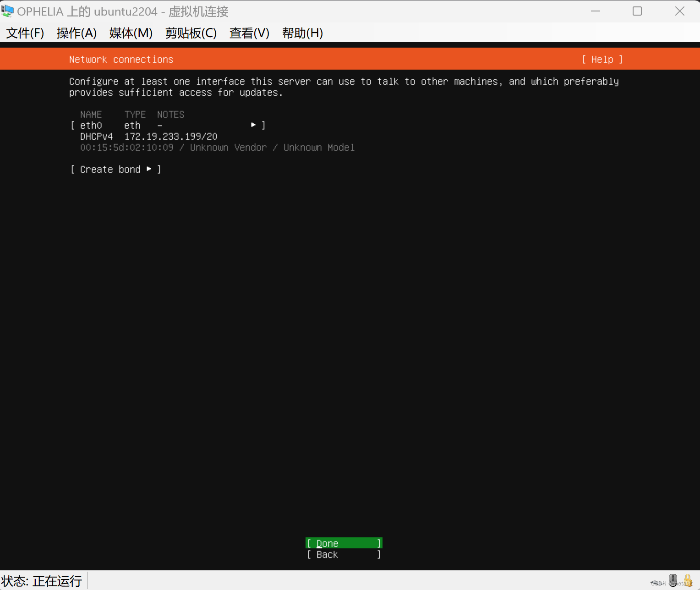Open the 剪贴板(C) menu

(x=191, y=33)
